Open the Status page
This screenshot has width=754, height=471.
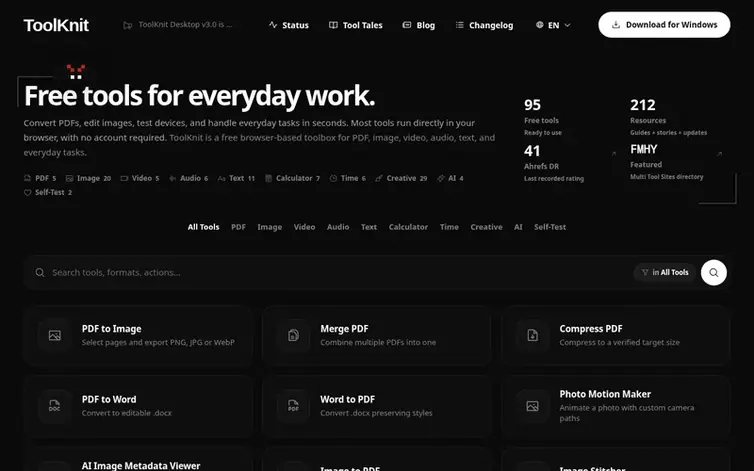point(289,25)
